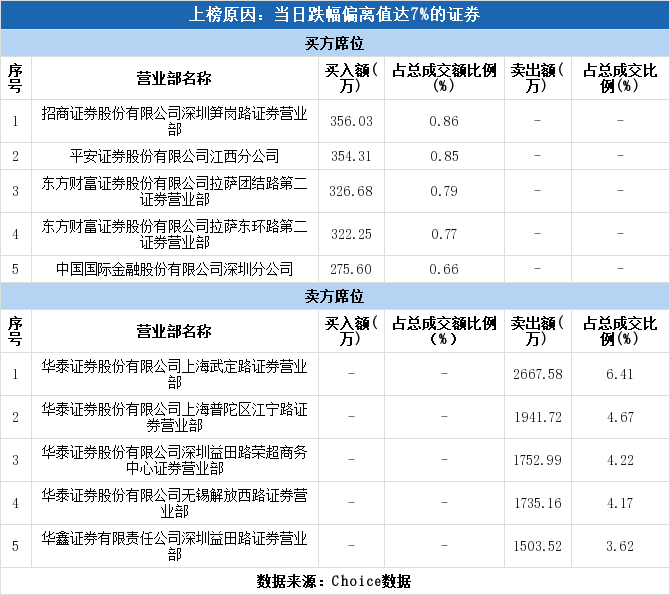Click the percentage value 0.77
This screenshot has width=670, height=595.
click(x=444, y=234)
